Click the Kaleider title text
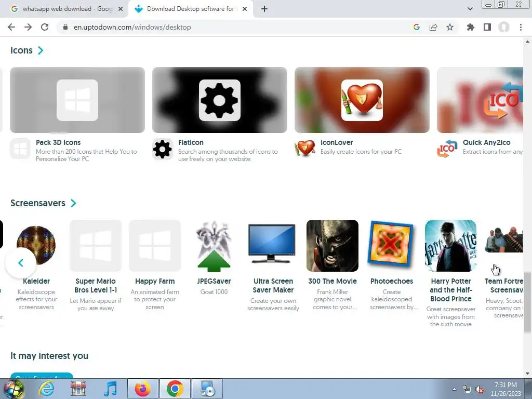Screen dimensions: 532x399 pos(36,281)
